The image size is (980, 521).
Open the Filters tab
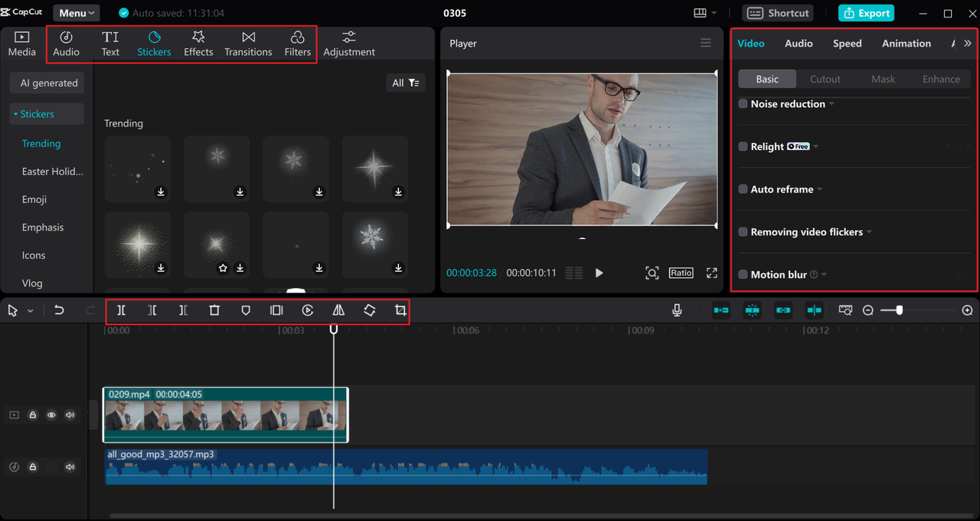pyautogui.click(x=298, y=44)
